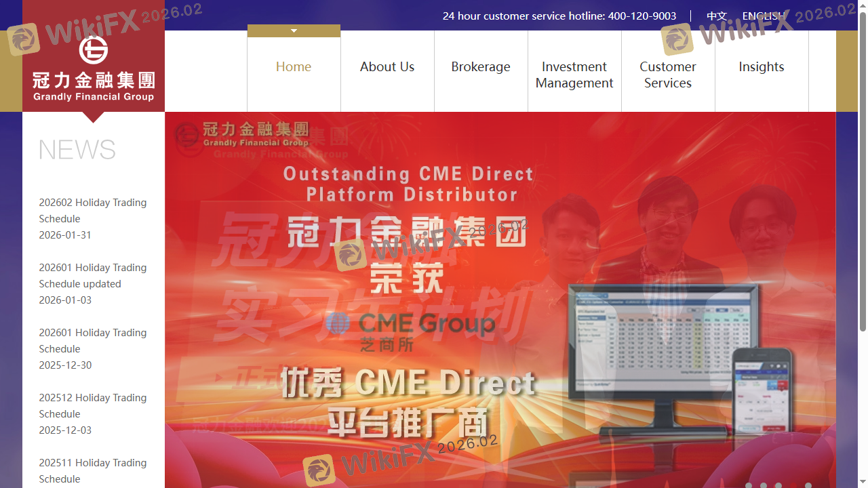Select the last carousel indicator dot
Image resolution: width=868 pixels, height=488 pixels.
808,485
